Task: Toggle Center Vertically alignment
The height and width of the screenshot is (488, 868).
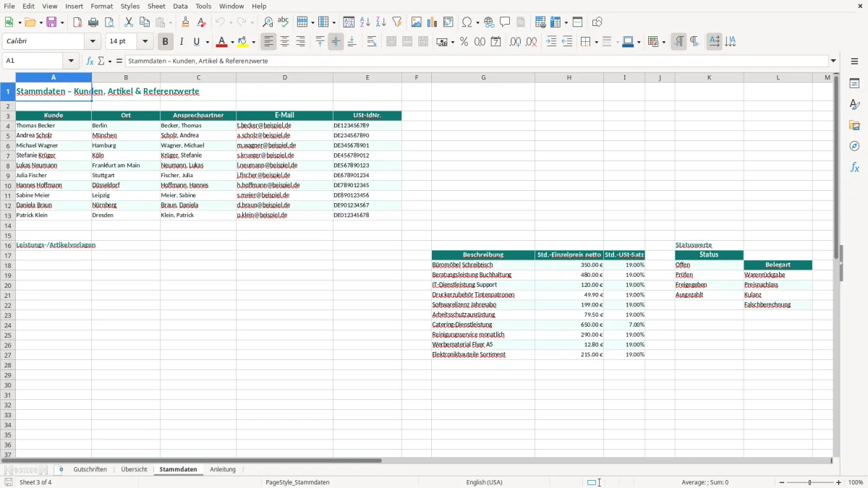Action: pos(336,42)
